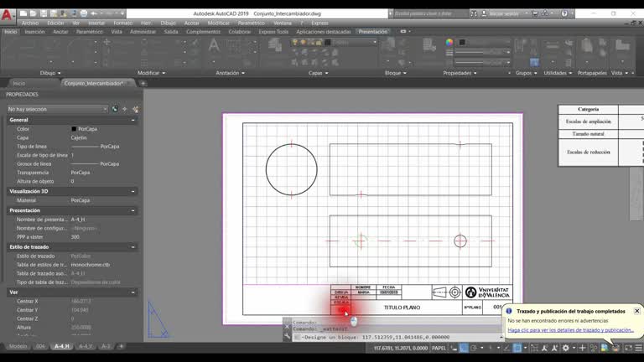Viewport: 644px width, 362px height.
Task: Switch to the A-4_V layout tab
Action: coord(86,346)
